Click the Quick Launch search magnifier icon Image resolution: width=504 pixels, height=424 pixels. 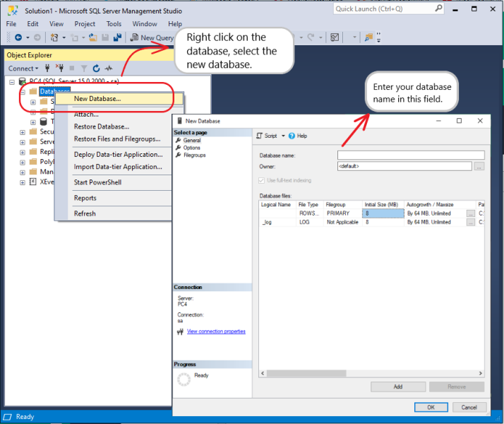(x=438, y=8)
